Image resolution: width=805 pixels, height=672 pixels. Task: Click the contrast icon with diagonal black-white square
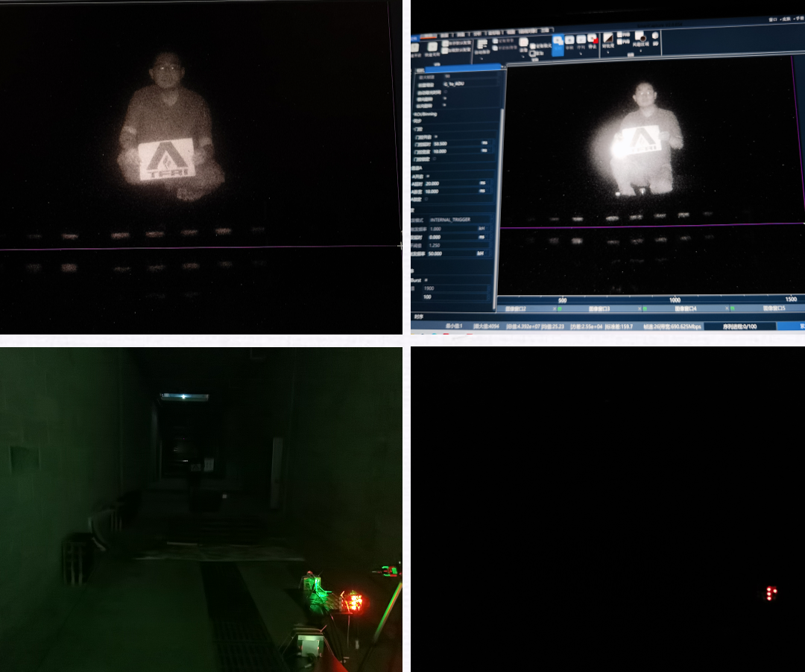[607, 37]
